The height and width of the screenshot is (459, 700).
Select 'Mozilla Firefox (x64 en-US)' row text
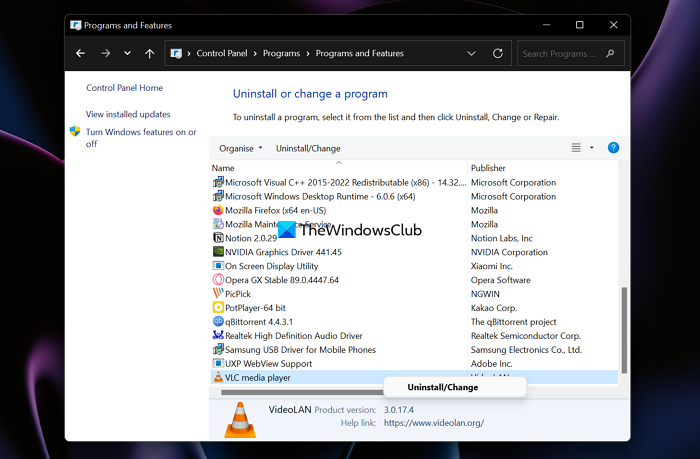(x=275, y=210)
